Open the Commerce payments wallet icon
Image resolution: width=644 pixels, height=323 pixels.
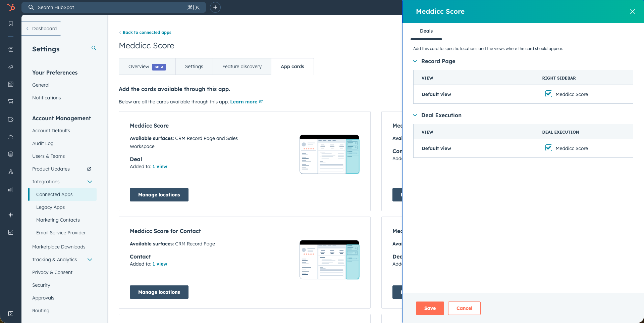11,119
